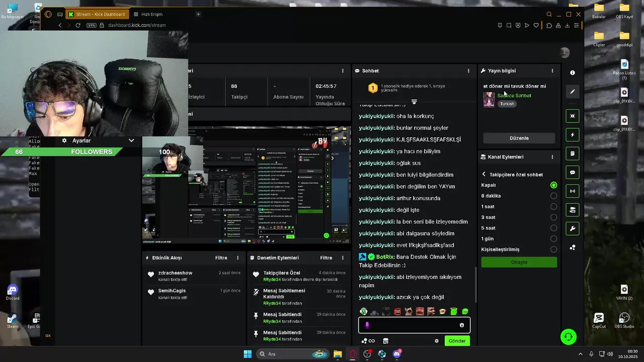
Task: Click the three-dots cluster icon in sidebar
Action: (x=573, y=247)
